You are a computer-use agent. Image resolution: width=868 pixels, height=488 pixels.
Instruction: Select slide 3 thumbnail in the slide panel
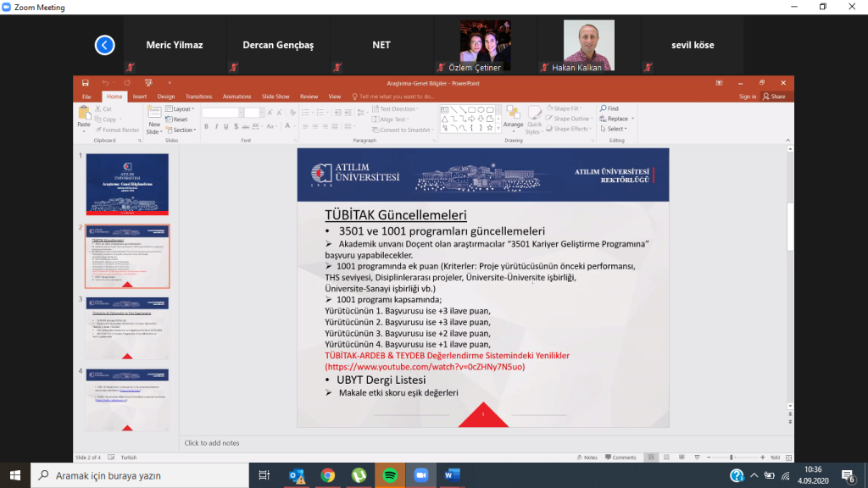pyautogui.click(x=127, y=326)
